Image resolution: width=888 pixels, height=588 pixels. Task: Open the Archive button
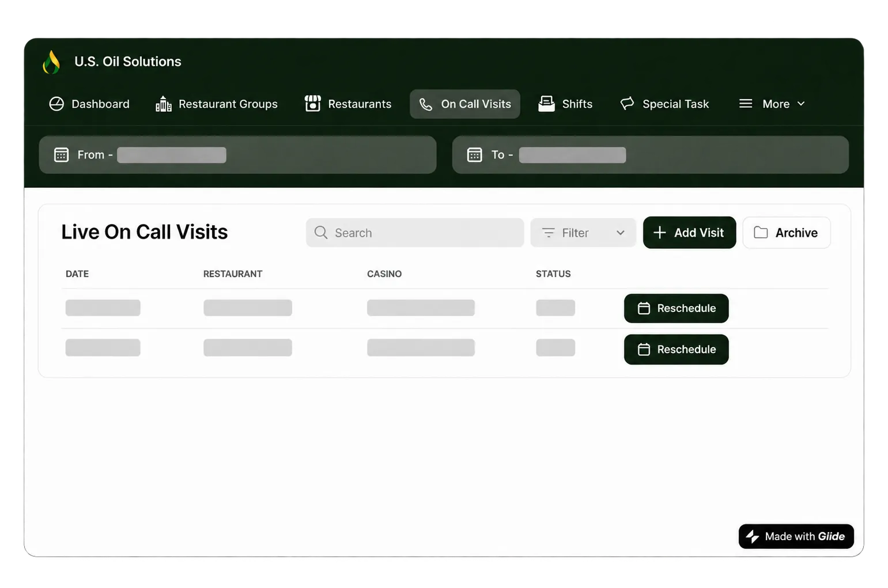(x=787, y=233)
